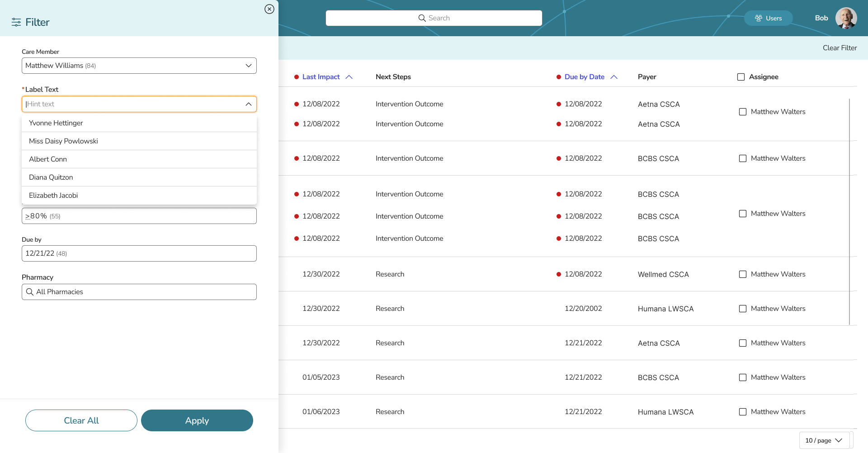The height and width of the screenshot is (453, 868).
Task: Sort by Due by Date chevron arrow
Action: coord(614,77)
